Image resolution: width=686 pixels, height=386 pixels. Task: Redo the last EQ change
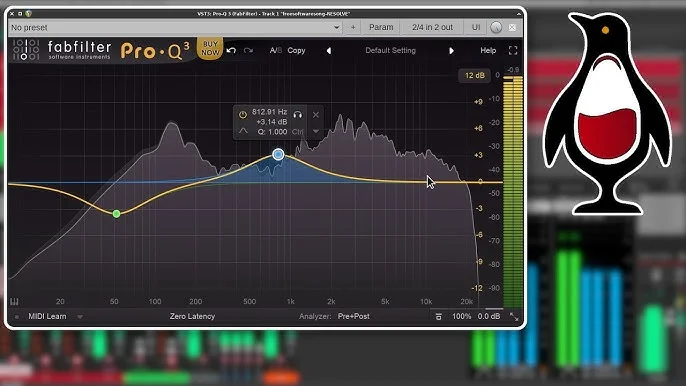(x=248, y=50)
